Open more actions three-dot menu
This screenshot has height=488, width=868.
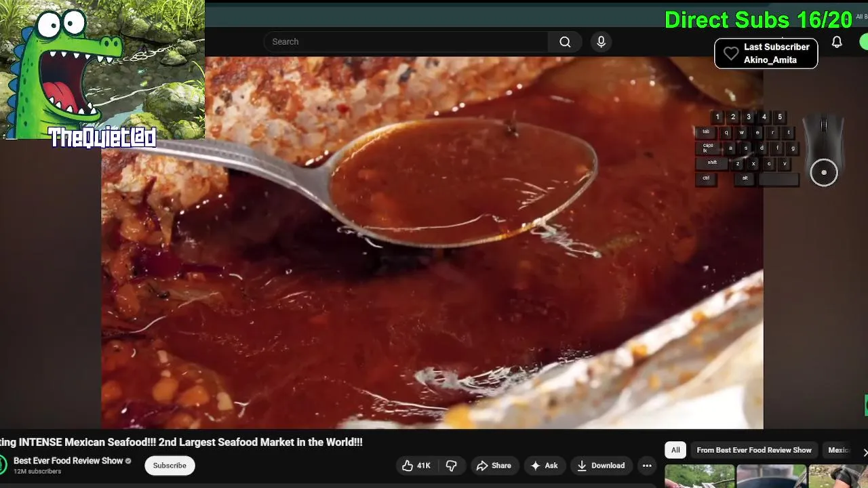(x=647, y=466)
